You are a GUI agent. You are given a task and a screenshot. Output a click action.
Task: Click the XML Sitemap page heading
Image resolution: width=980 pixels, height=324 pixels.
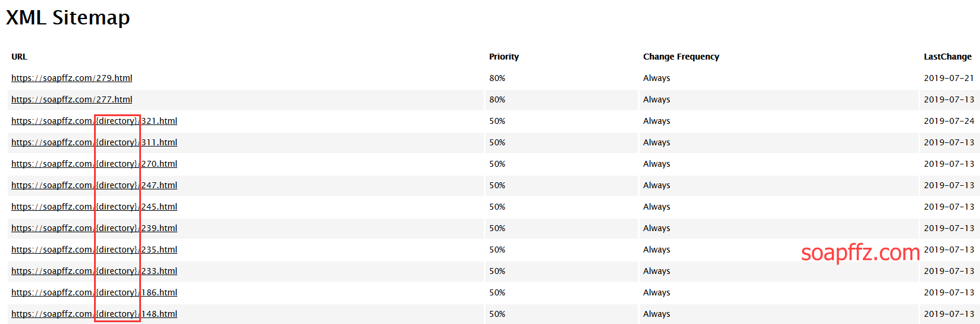68,17
